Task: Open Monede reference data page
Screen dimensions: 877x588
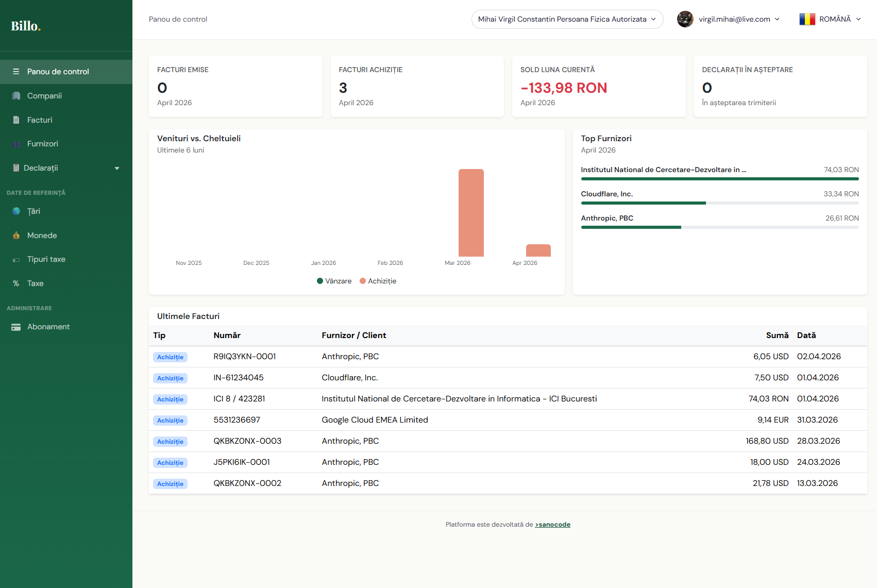Action: tap(66, 236)
